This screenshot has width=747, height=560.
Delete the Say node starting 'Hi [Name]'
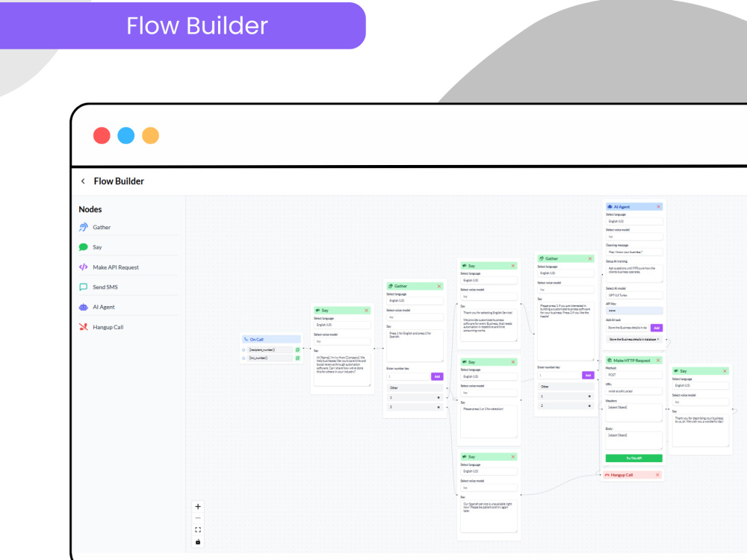pos(366,311)
